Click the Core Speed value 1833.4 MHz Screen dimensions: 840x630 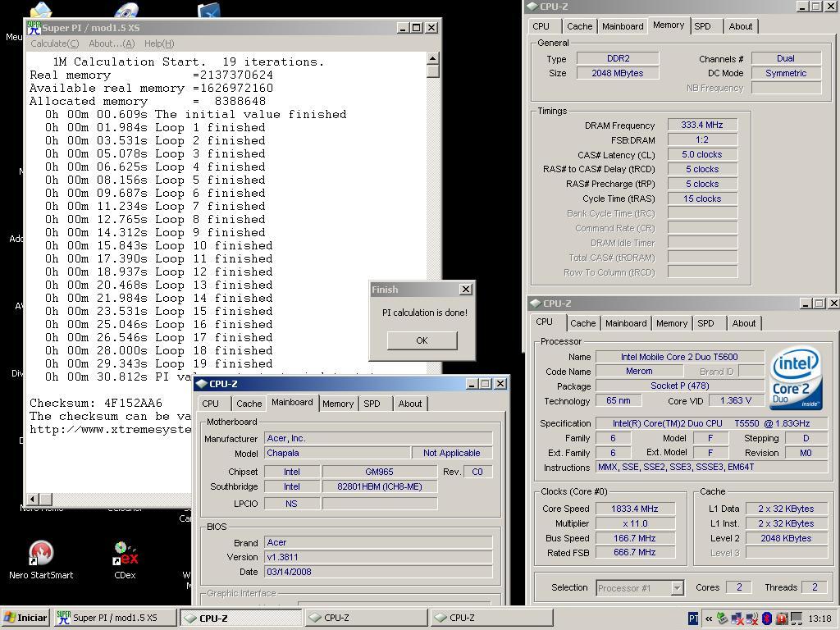click(635, 509)
